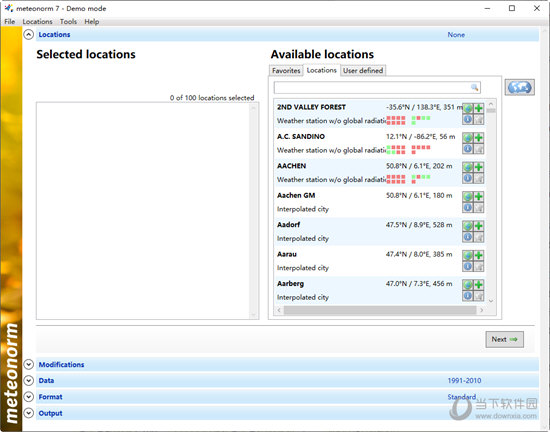Add Aachen GM with green plus

pyautogui.click(x=479, y=197)
